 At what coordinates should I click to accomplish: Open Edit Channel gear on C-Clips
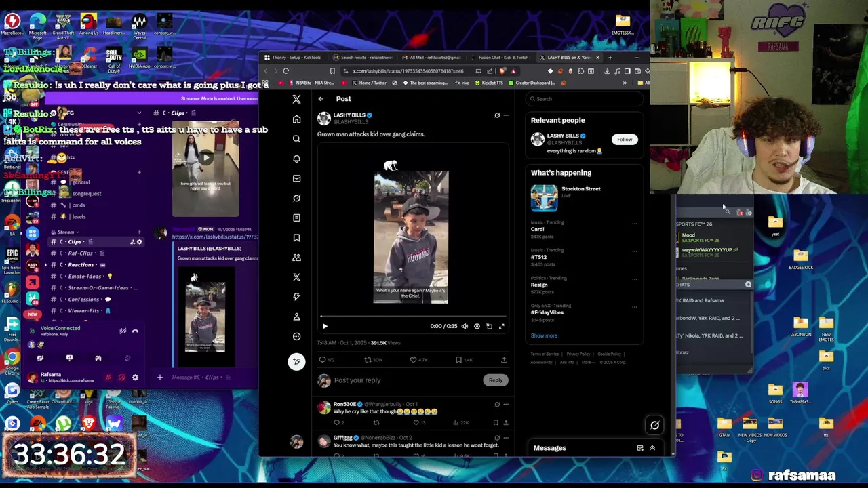tap(140, 242)
